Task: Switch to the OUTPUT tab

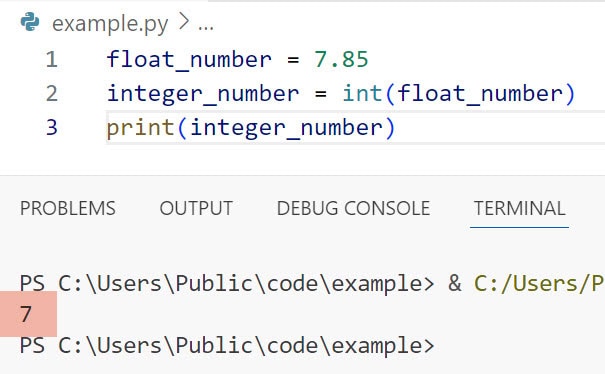Action: point(196,208)
